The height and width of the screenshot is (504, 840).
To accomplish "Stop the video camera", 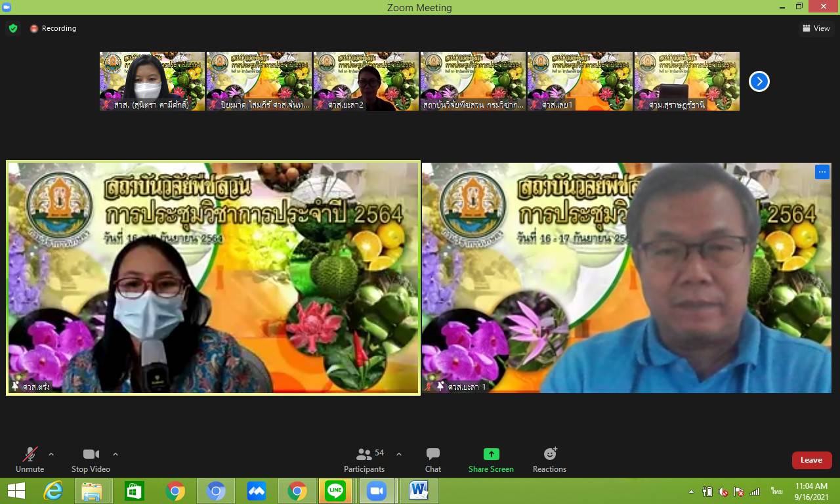I will click(x=91, y=459).
